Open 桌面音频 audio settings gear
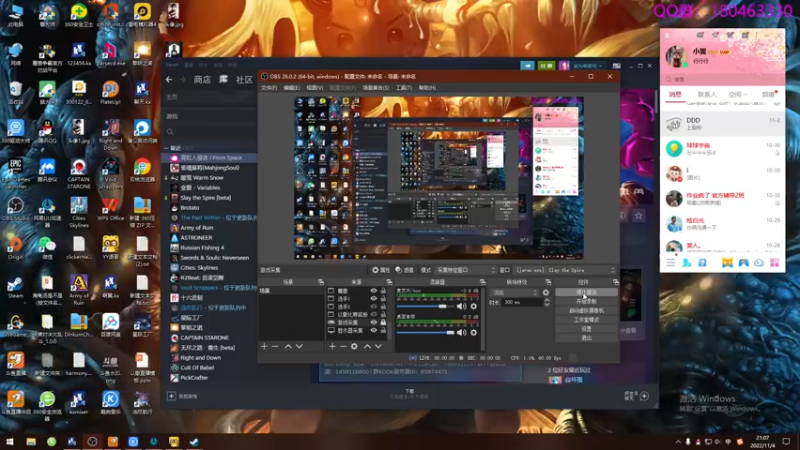This screenshot has height=450, width=800. pos(473,333)
